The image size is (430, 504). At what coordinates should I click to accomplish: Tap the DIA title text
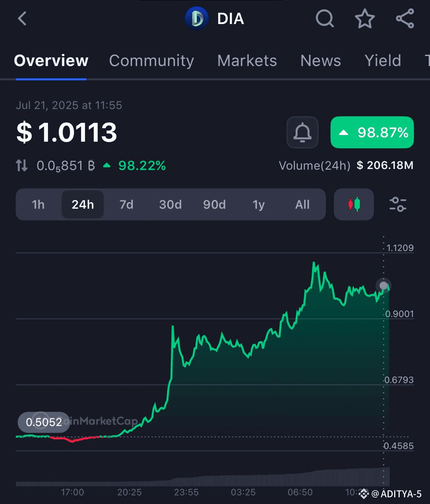click(231, 19)
